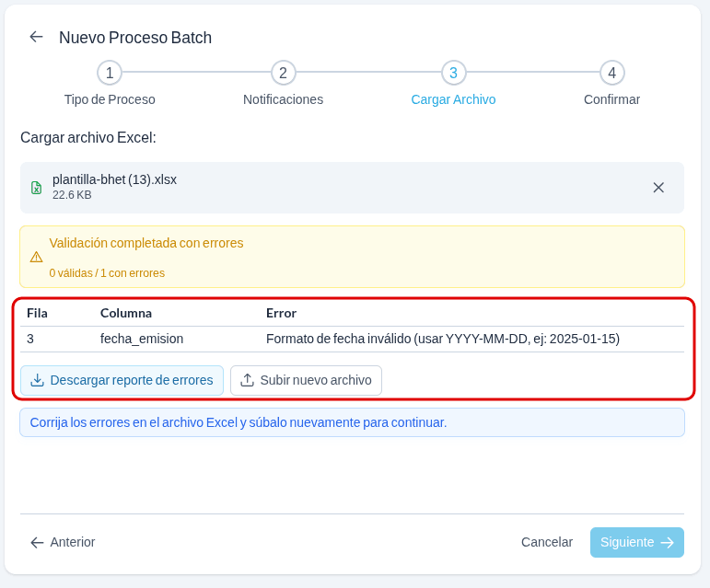Go to step 1 circle
This screenshot has width=710, height=588.
point(110,73)
